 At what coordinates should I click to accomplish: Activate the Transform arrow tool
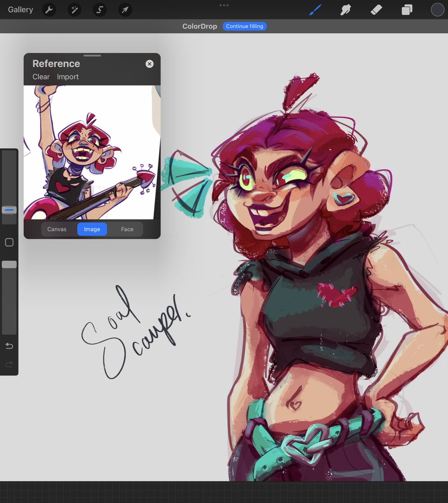click(x=124, y=9)
